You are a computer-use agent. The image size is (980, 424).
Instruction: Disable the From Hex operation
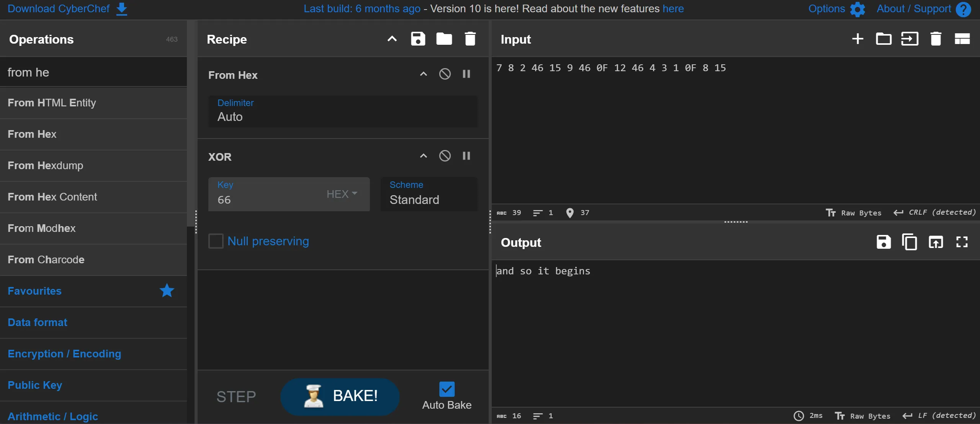[x=445, y=74]
